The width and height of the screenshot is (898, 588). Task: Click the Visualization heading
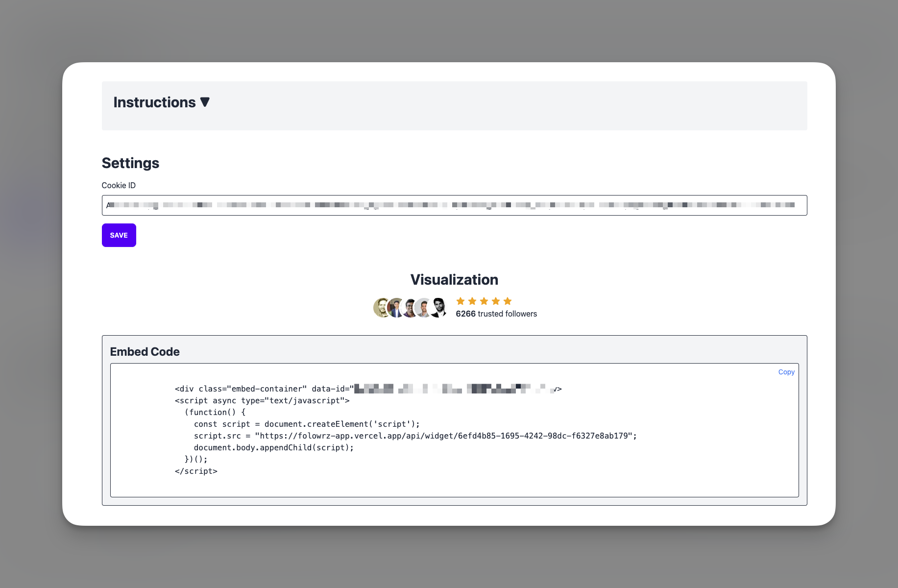coord(454,279)
